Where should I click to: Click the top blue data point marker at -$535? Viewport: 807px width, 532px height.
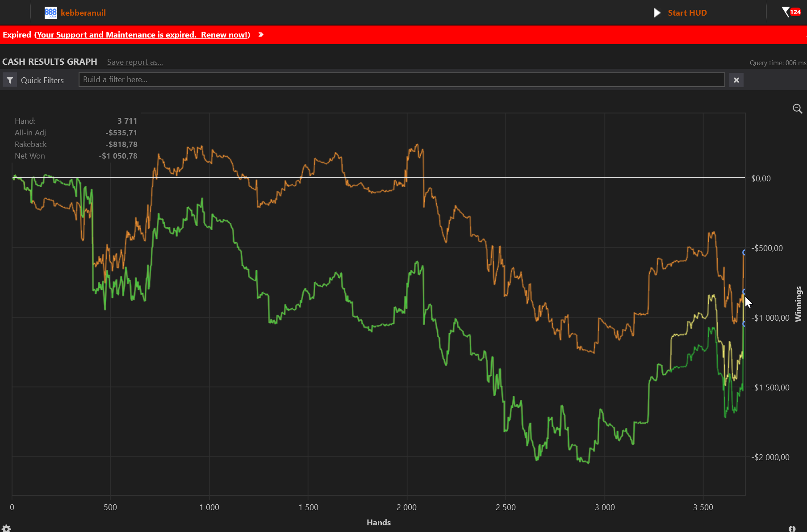[744, 252]
